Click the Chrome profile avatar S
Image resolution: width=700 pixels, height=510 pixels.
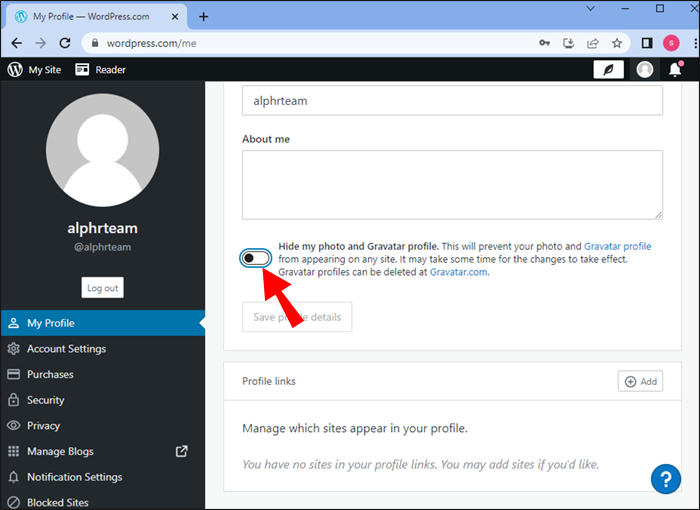(x=671, y=43)
